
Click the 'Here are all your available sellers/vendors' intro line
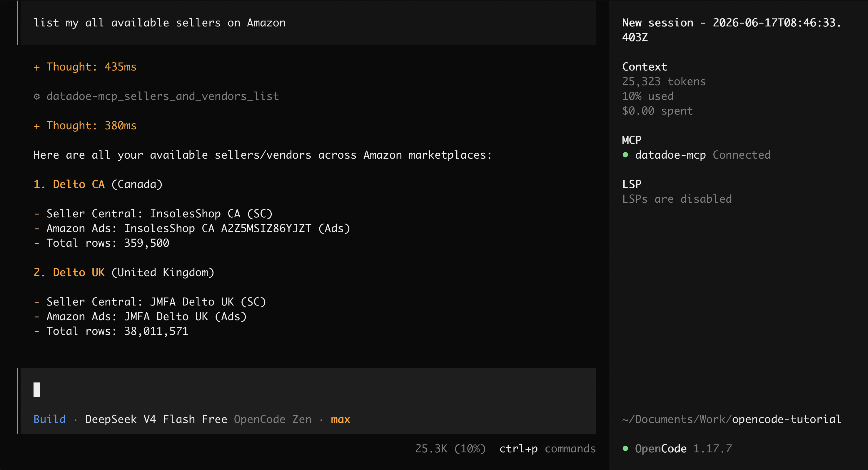263,155
